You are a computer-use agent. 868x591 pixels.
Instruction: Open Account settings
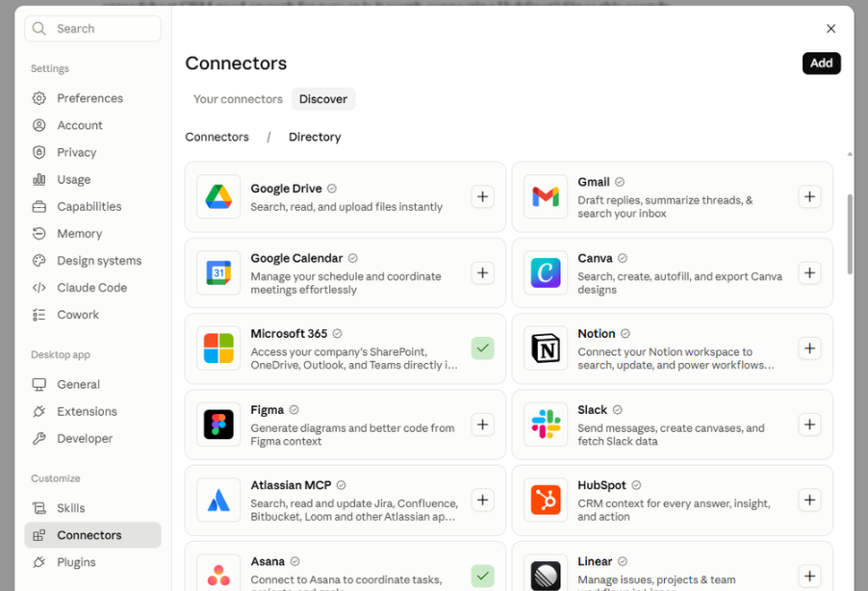coord(92,125)
